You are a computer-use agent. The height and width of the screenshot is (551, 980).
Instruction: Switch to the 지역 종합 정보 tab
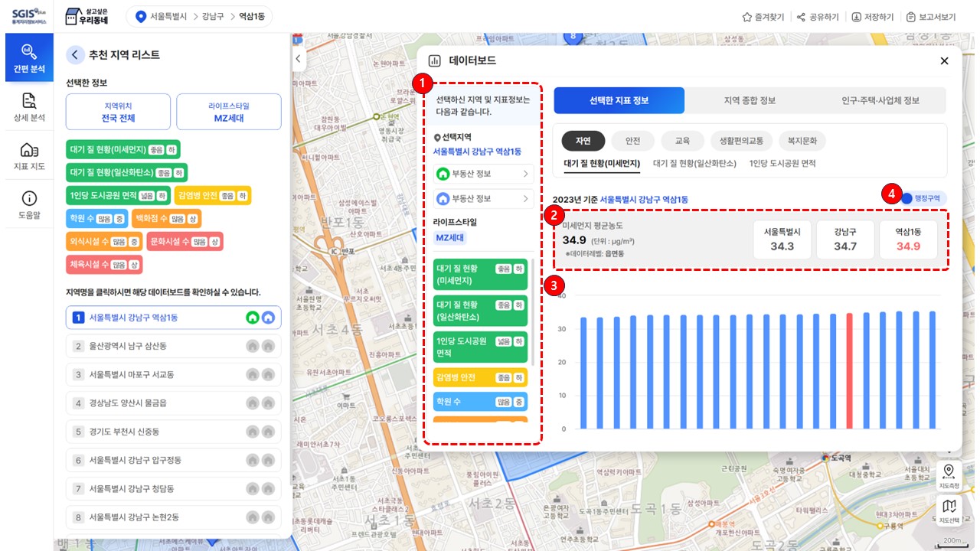tap(750, 100)
